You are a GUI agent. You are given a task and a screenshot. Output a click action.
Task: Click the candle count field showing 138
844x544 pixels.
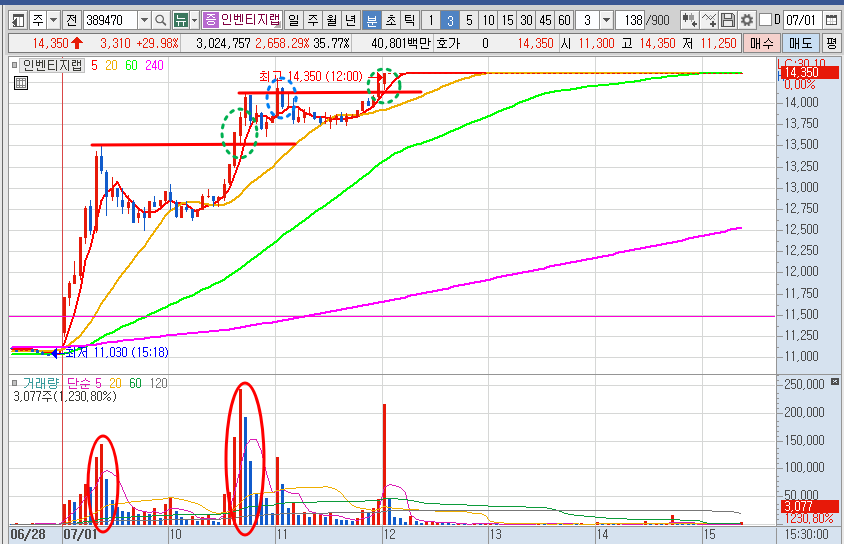coord(629,20)
